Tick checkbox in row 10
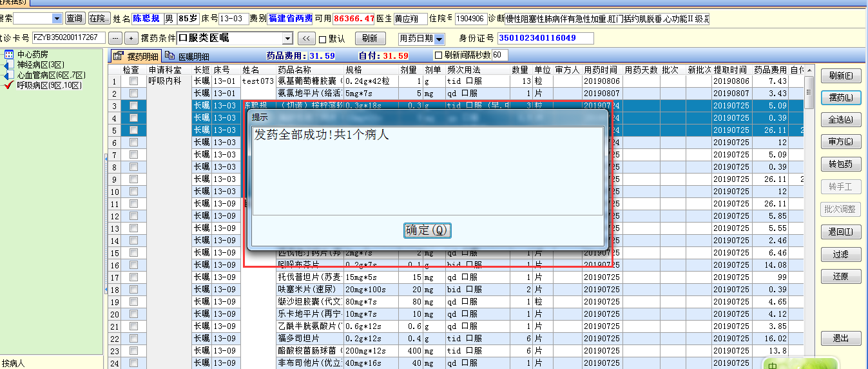This screenshot has height=369, width=868. pos(133,192)
